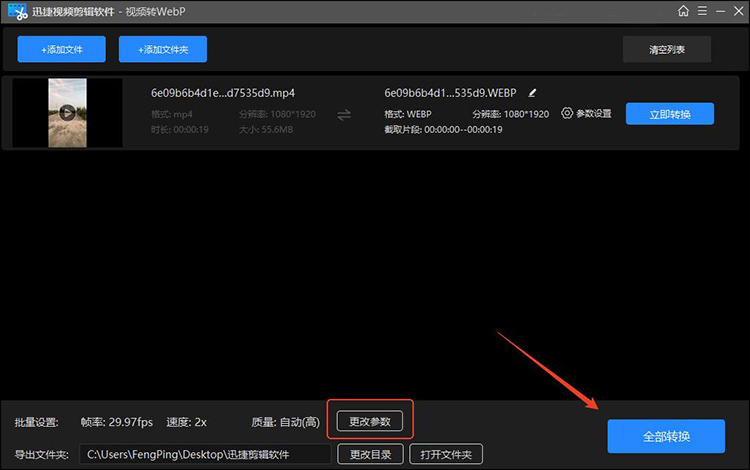This screenshot has height=470, width=750.
Task: Click the export folder path field
Action: [x=205, y=454]
